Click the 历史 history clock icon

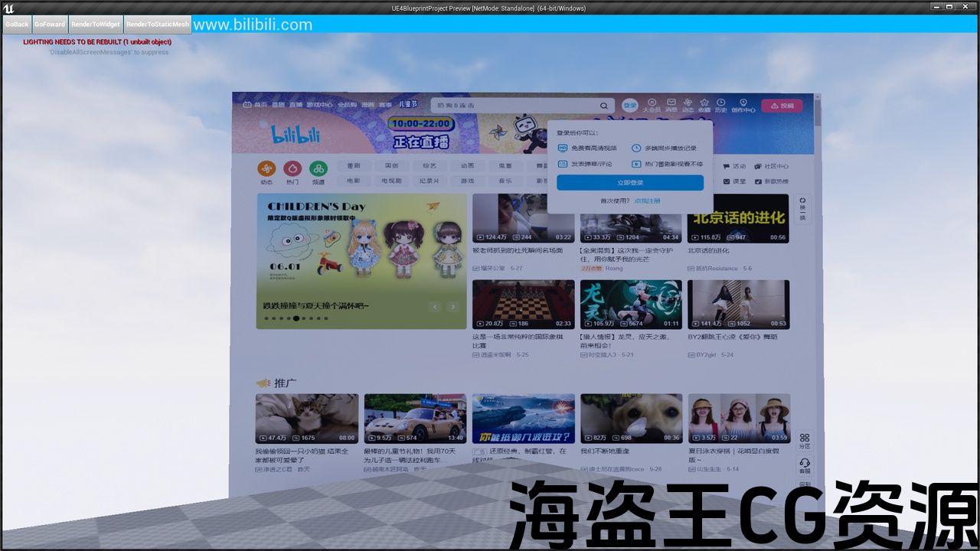pos(721,105)
